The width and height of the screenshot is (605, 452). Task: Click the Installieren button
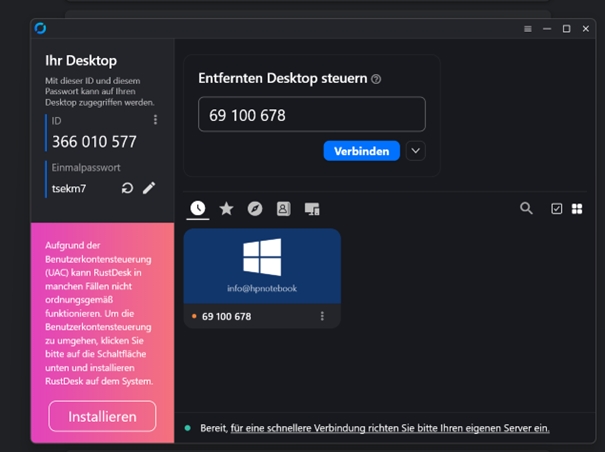coord(102,416)
